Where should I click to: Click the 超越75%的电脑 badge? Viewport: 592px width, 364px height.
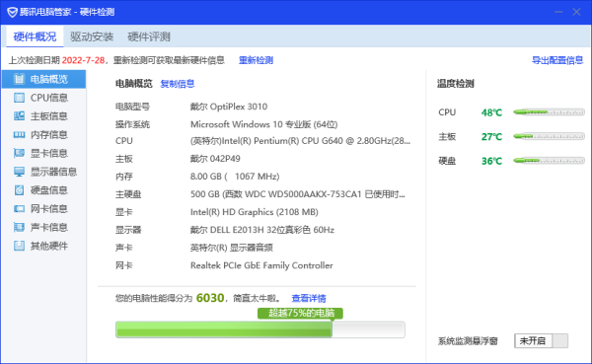point(301,313)
